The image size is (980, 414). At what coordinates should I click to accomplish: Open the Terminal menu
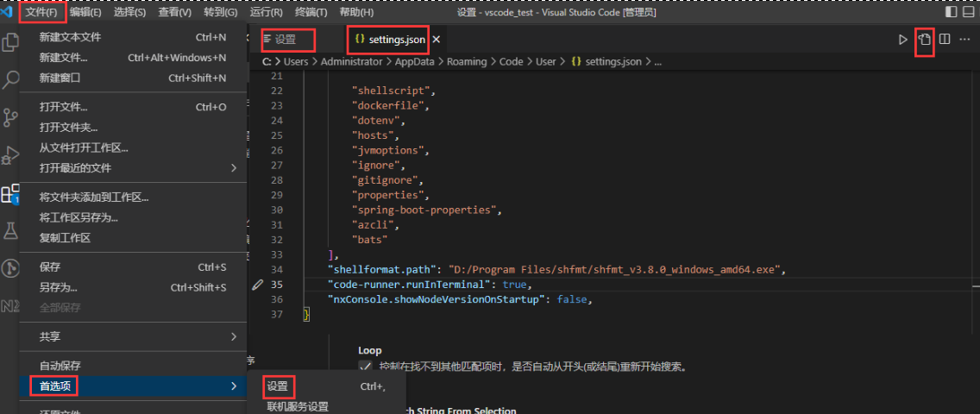click(311, 12)
